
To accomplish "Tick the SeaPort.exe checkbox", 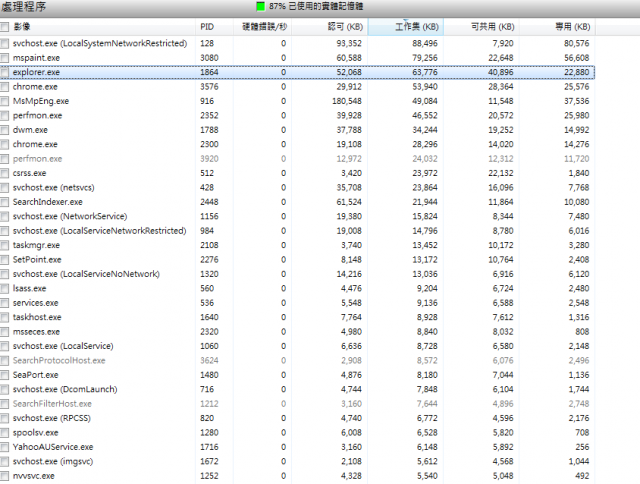I will click(x=4, y=375).
